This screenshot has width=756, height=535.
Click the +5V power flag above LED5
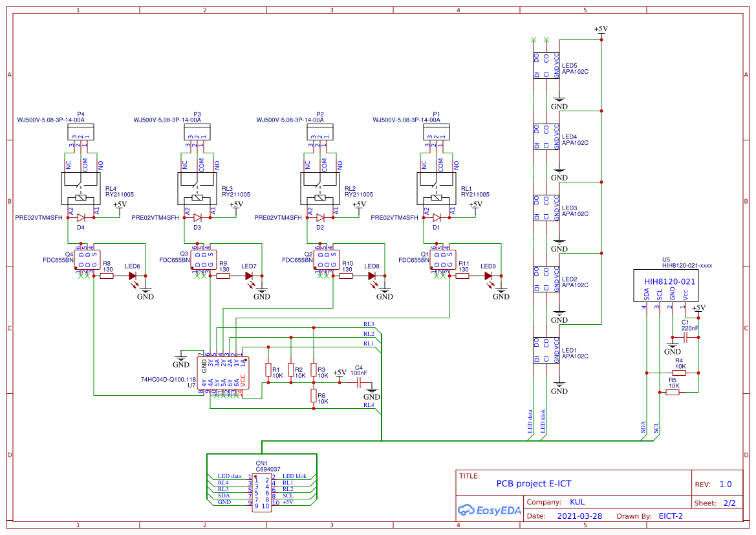point(600,29)
